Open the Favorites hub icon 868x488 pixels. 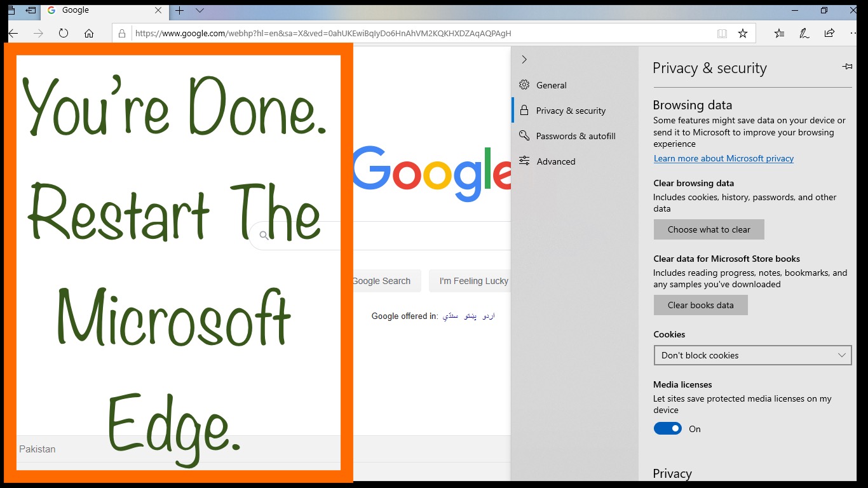780,33
